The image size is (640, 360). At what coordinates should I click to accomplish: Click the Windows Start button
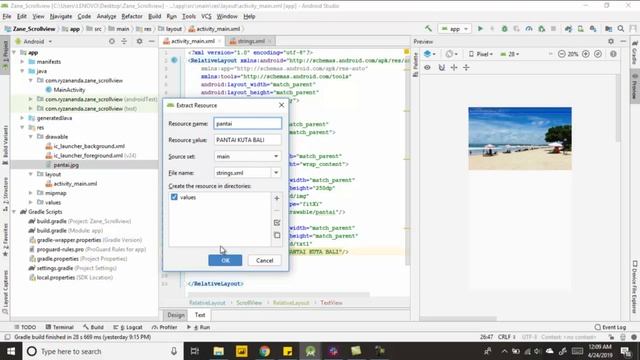coord(11,351)
